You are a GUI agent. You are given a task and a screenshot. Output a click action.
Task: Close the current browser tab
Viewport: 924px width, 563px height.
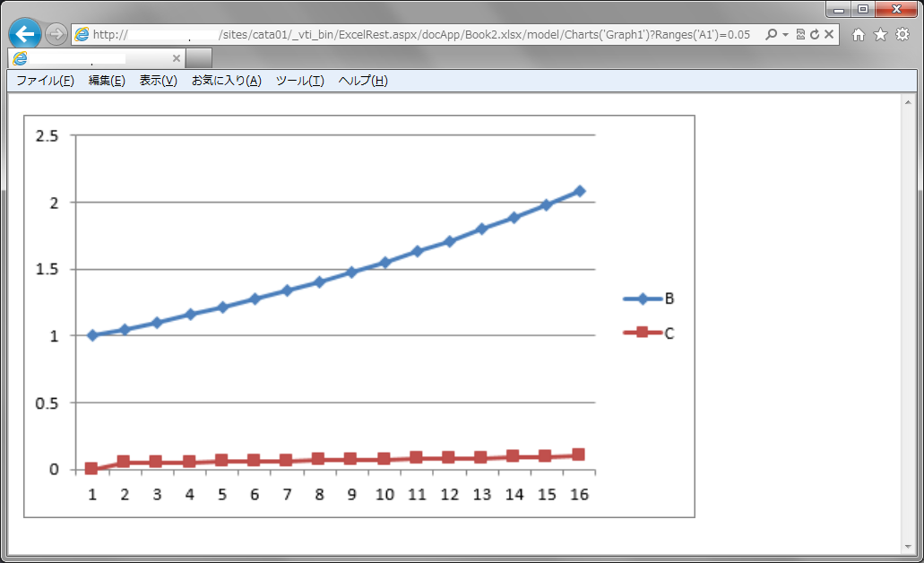point(177,58)
